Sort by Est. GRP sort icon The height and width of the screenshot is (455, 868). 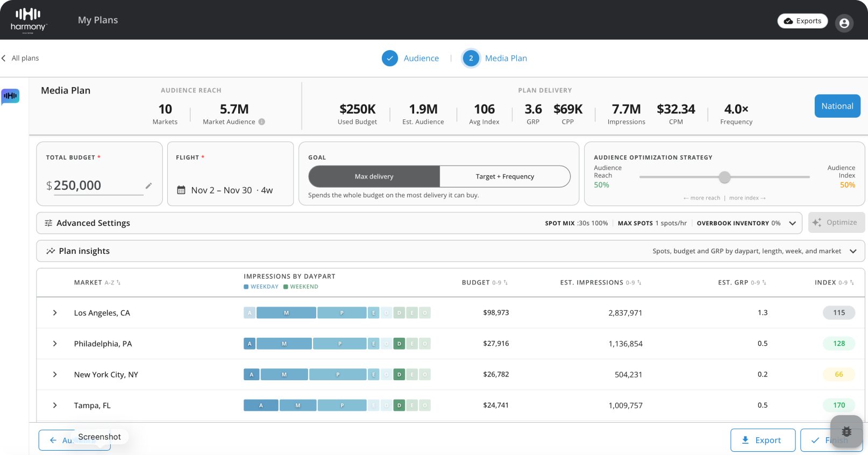tap(764, 282)
